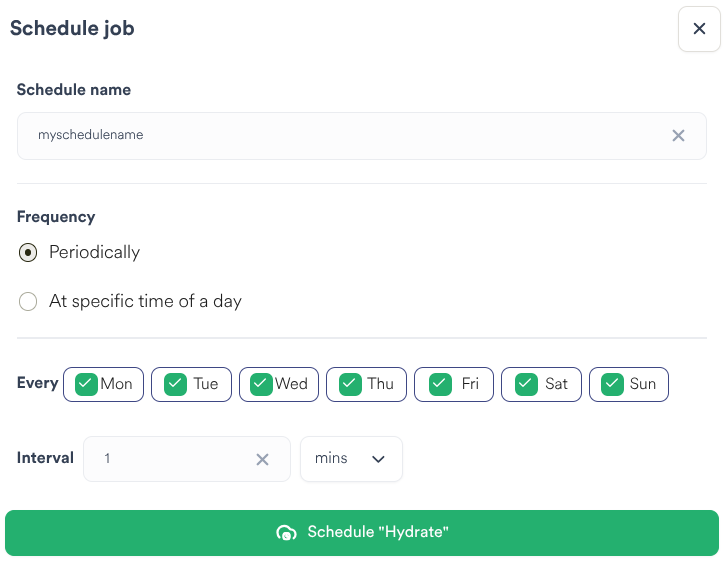This screenshot has height=565, width=726.
Task: Choose At specific time of a day
Action: tap(29, 301)
